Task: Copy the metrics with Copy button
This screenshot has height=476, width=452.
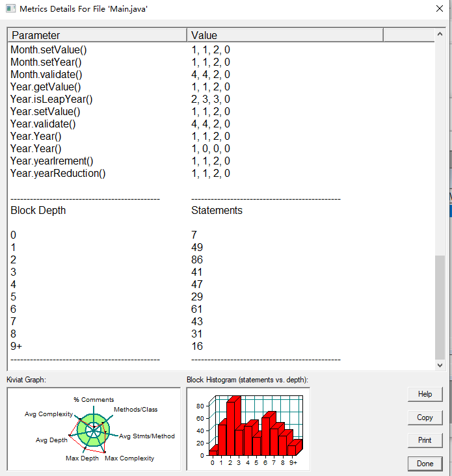Action: point(425,417)
